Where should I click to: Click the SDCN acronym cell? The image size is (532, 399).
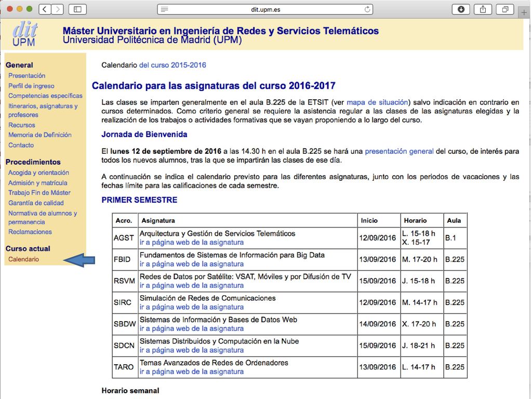[124, 345]
